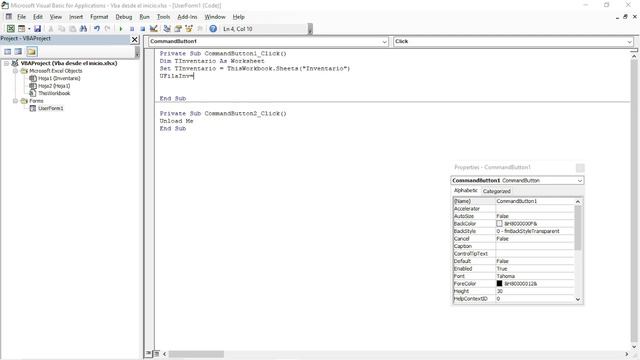Open Project Explorer from the toolbar icon
This screenshot has height=360, width=640.
click(167, 29)
